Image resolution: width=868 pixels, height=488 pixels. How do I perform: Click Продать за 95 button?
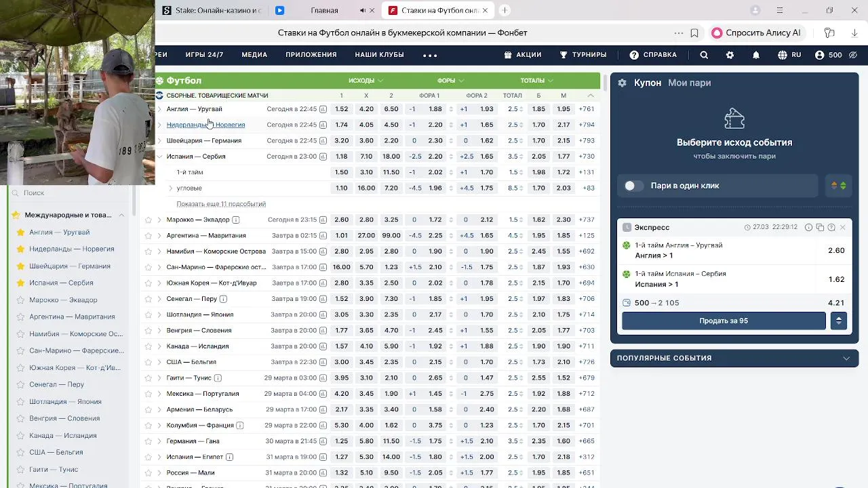click(x=724, y=321)
